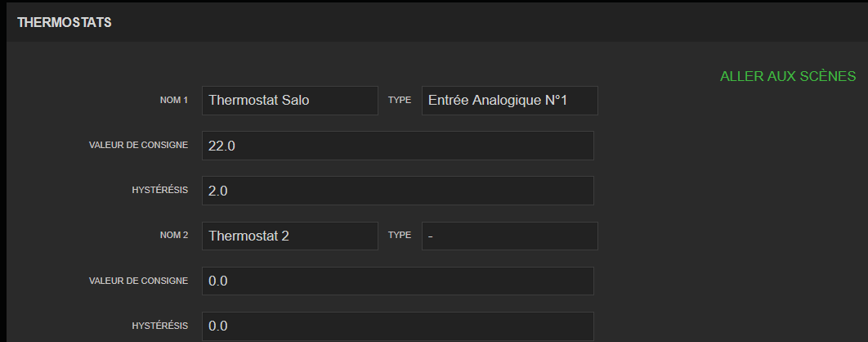This screenshot has height=342, width=868.
Task: Click the empty area of the THERMOSTATS header bar
Action: [x=490, y=22]
